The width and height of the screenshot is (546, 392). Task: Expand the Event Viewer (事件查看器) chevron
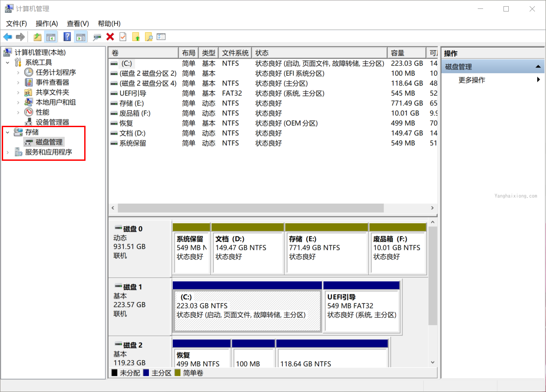coord(18,82)
